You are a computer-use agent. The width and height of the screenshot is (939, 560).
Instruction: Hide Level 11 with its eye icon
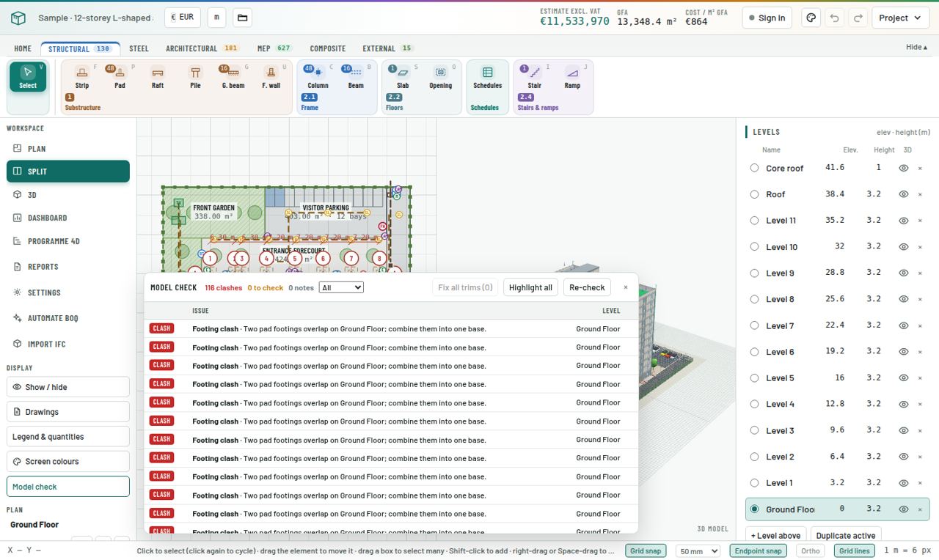(904, 221)
